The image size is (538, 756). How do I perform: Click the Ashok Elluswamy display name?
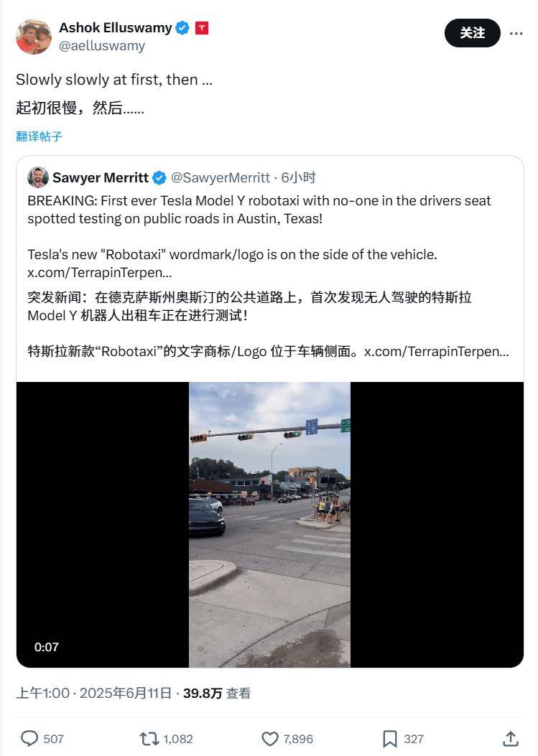(116, 28)
